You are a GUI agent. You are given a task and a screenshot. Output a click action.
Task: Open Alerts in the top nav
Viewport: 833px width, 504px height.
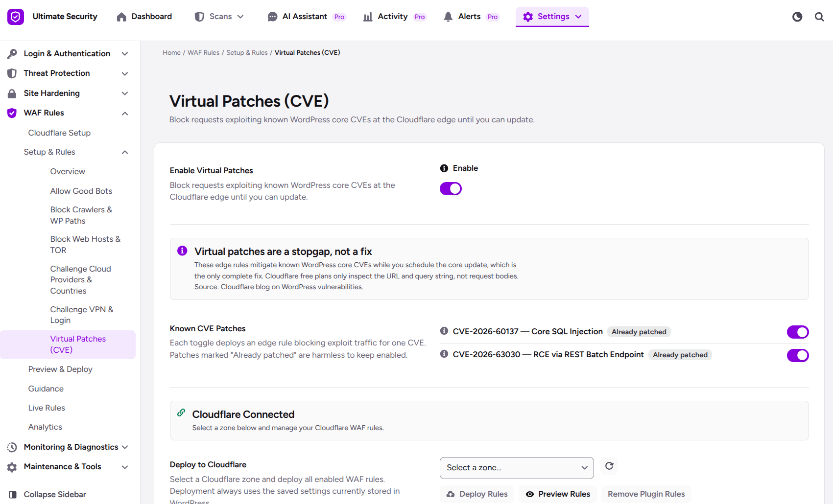471,17
